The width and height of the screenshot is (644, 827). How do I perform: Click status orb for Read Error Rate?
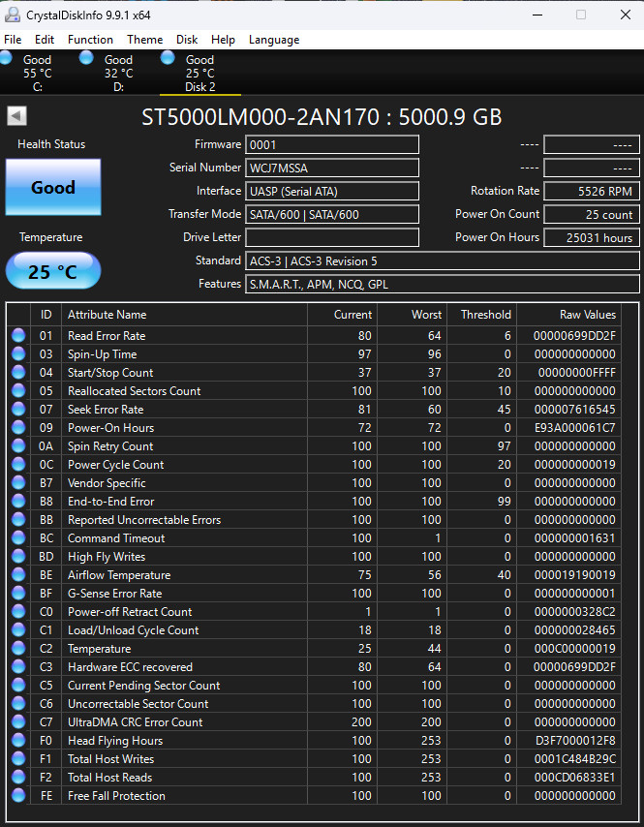click(18, 335)
